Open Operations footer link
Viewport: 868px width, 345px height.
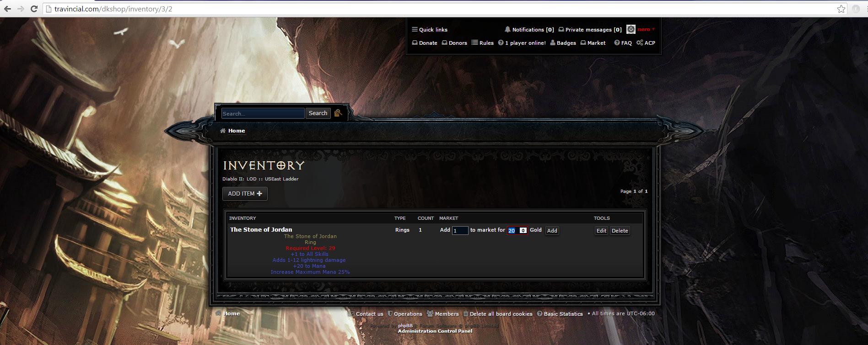pyautogui.click(x=408, y=314)
